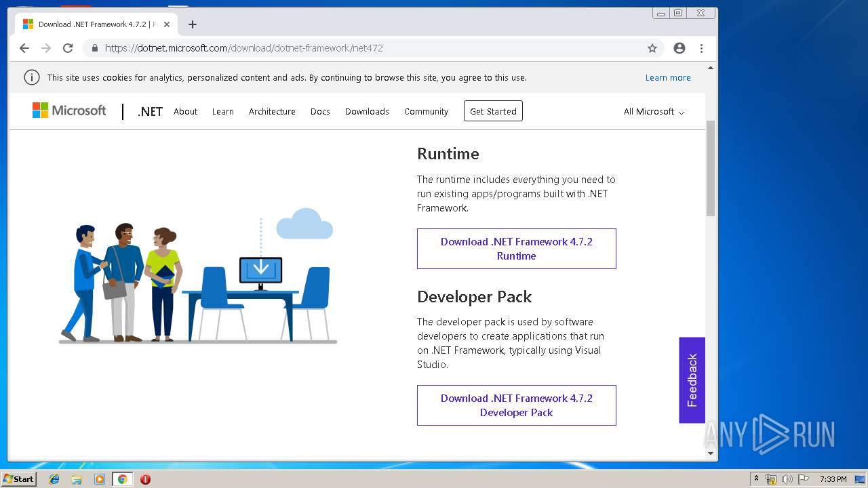This screenshot has width=868, height=488.
Task: Open the Feedback side button
Action: [x=692, y=380]
